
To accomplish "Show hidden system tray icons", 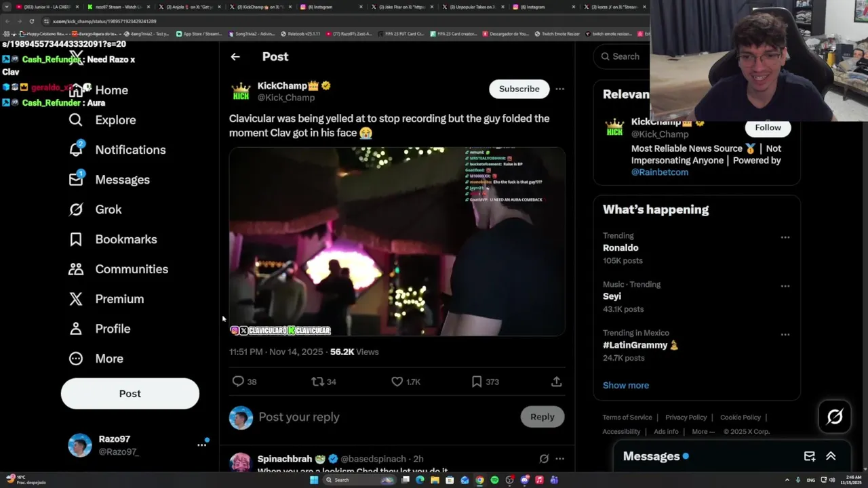I will tap(787, 480).
